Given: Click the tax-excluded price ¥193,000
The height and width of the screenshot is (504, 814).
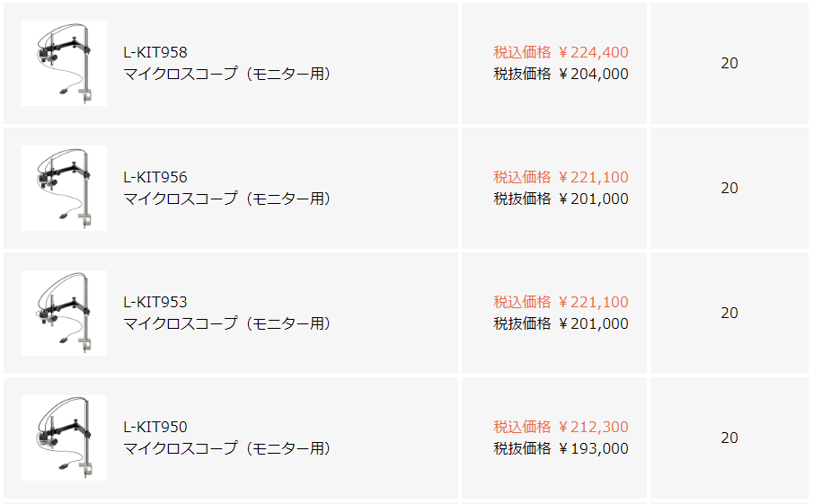Looking at the screenshot, I should 561,448.
